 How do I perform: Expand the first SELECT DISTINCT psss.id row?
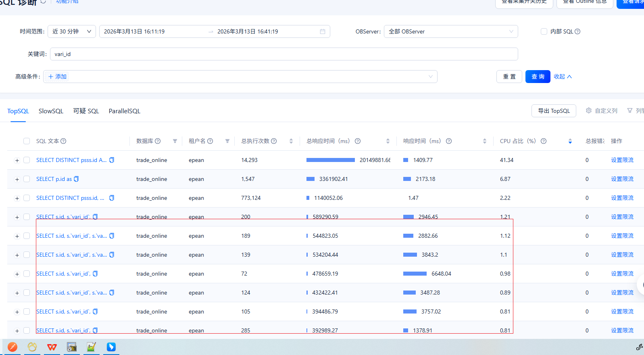17,160
